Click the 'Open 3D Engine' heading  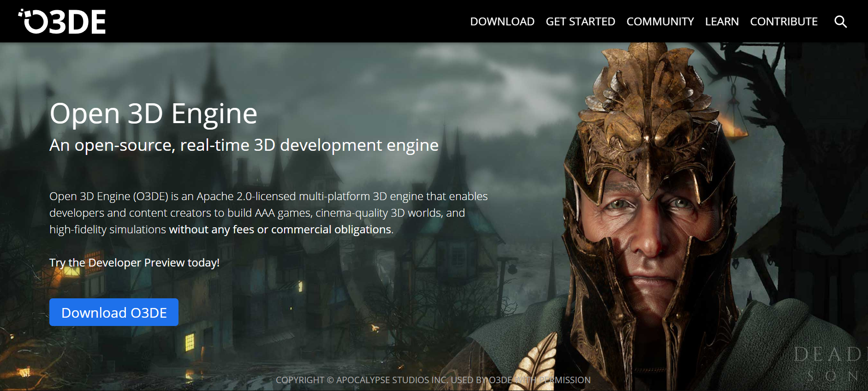click(x=153, y=114)
